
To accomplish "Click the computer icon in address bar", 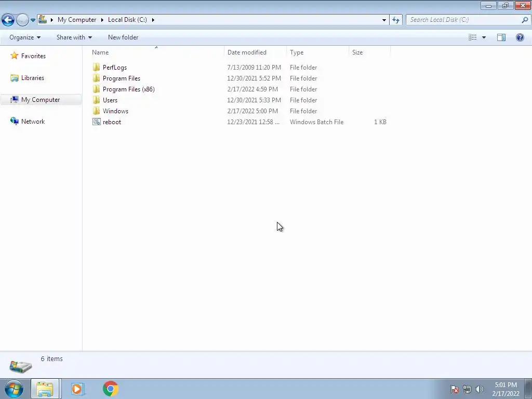I will coord(43,20).
